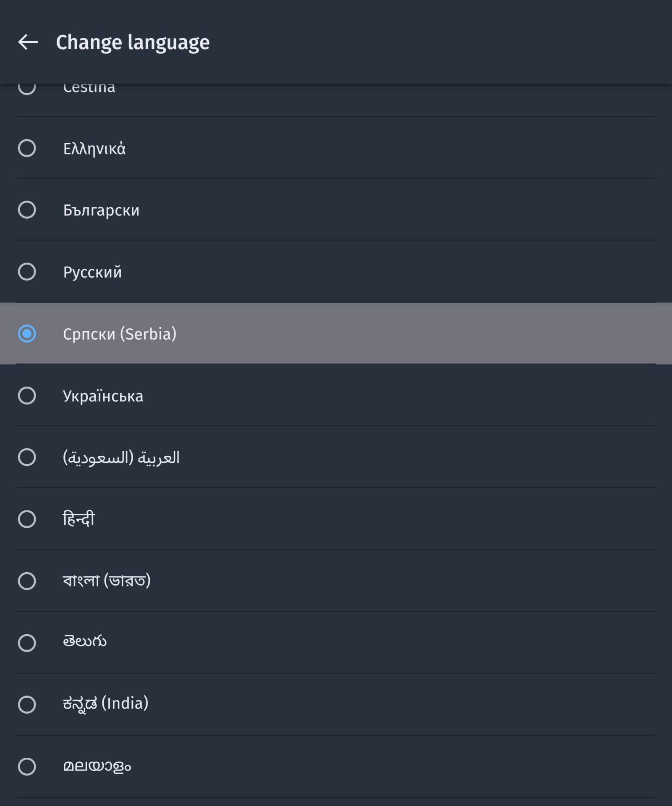Click the Українська language label

103,396
